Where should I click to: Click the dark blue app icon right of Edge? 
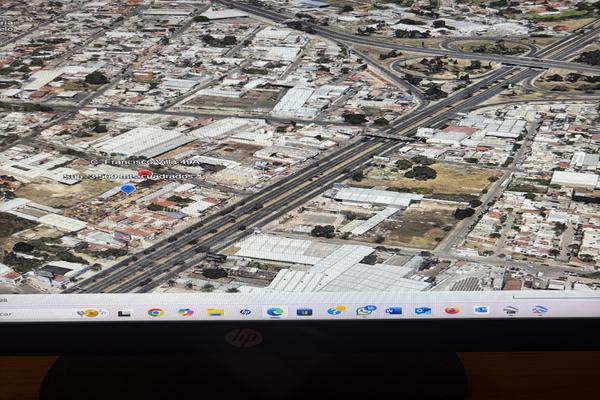tap(304, 312)
